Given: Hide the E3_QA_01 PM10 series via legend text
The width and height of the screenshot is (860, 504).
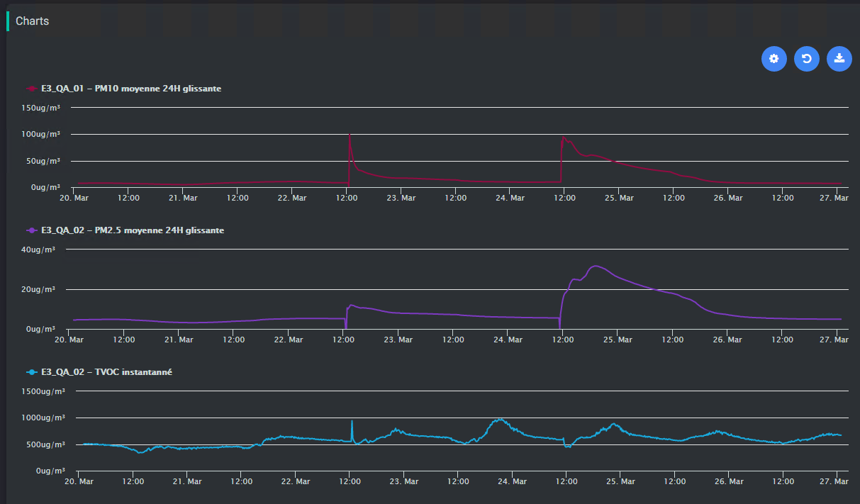Looking at the screenshot, I should click(x=130, y=89).
